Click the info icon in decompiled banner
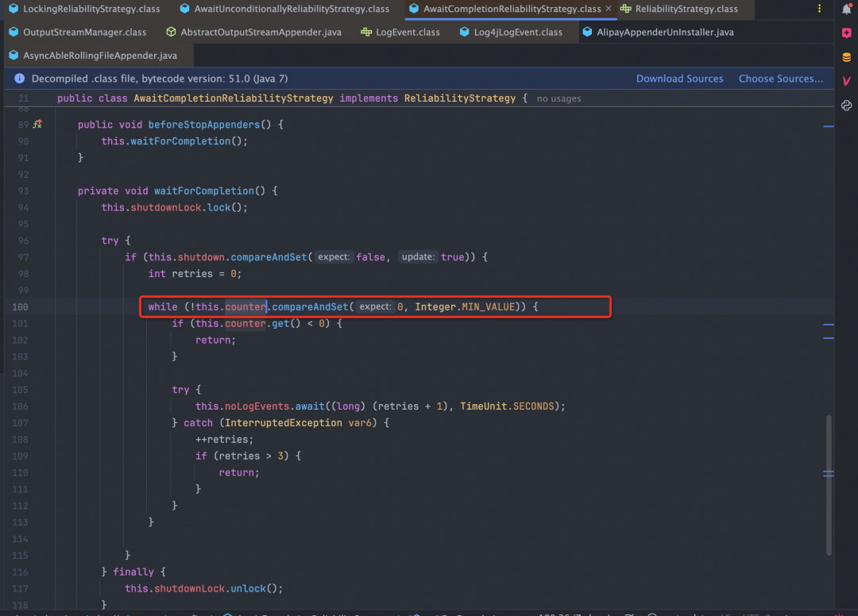 click(x=20, y=78)
